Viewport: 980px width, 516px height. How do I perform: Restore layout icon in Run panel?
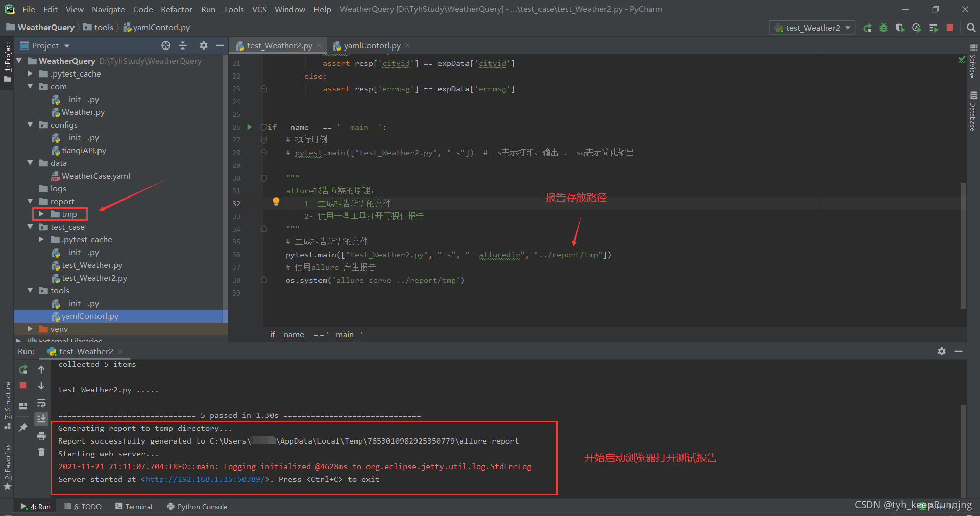(23, 406)
